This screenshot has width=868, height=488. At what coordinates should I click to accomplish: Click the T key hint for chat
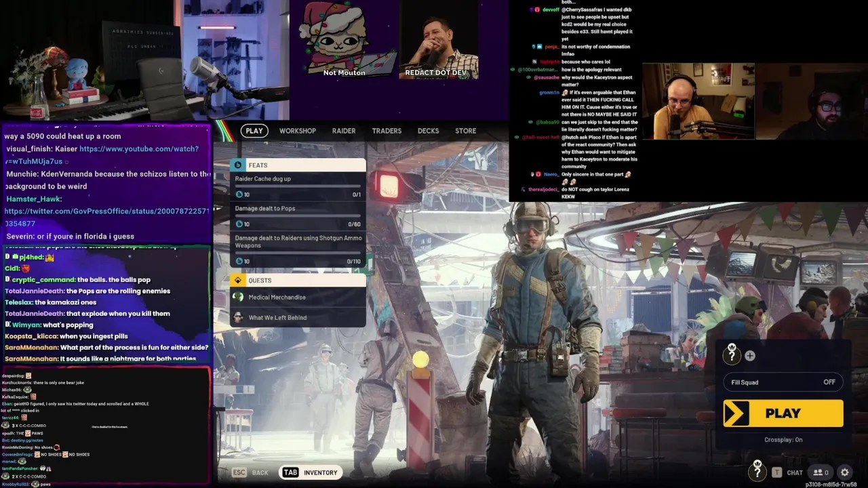click(x=776, y=472)
